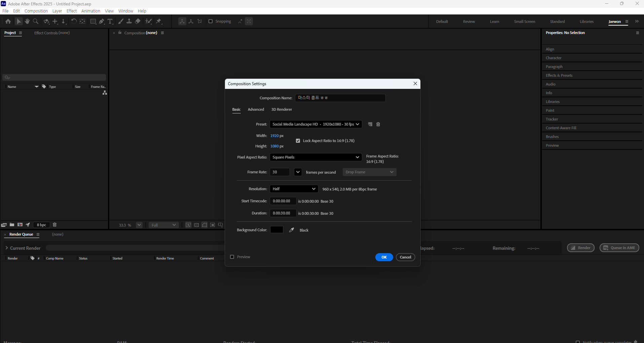Image resolution: width=644 pixels, height=343 pixels.
Task: Select the Clone Stamp tool
Action: pos(129,21)
